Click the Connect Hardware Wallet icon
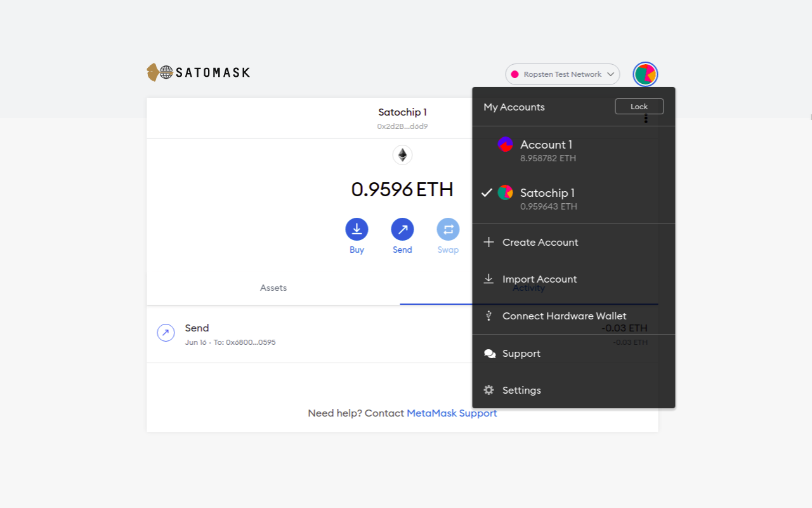This screenshot has width=812, height=508. 488,316
